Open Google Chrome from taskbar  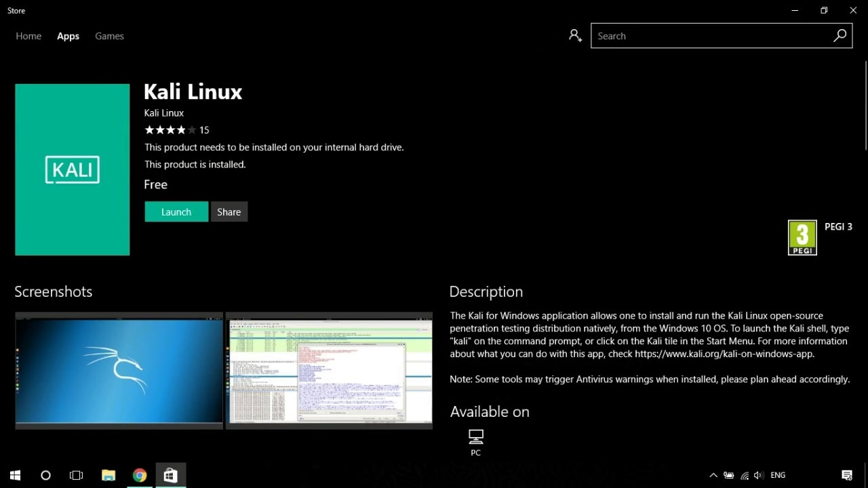point(140,475)
